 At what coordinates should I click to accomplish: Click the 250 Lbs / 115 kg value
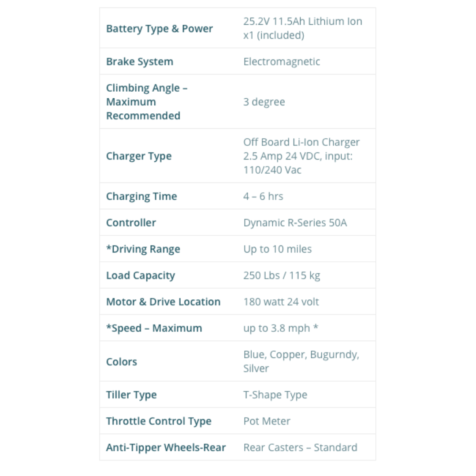coord(281,276)
